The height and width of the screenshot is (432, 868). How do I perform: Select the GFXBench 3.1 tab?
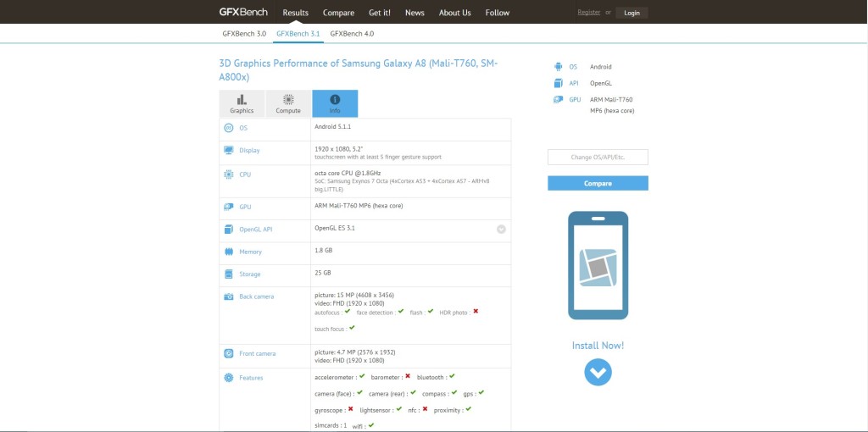[298, 34]
